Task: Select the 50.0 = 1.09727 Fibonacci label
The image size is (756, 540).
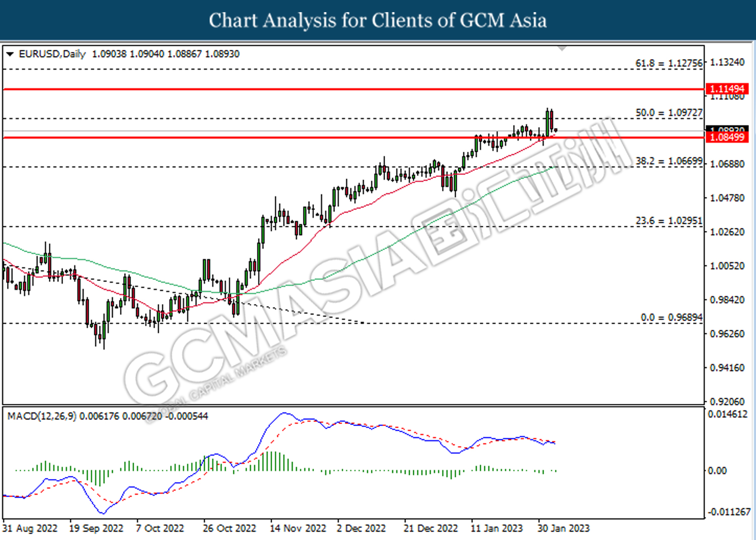Action: click(x=669, y=112)
